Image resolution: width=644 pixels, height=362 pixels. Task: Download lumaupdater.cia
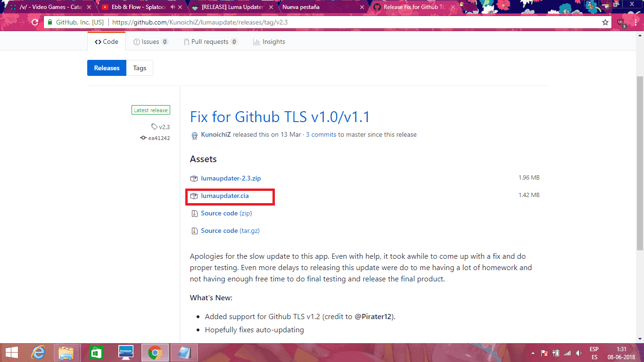(x=224, y=196)
